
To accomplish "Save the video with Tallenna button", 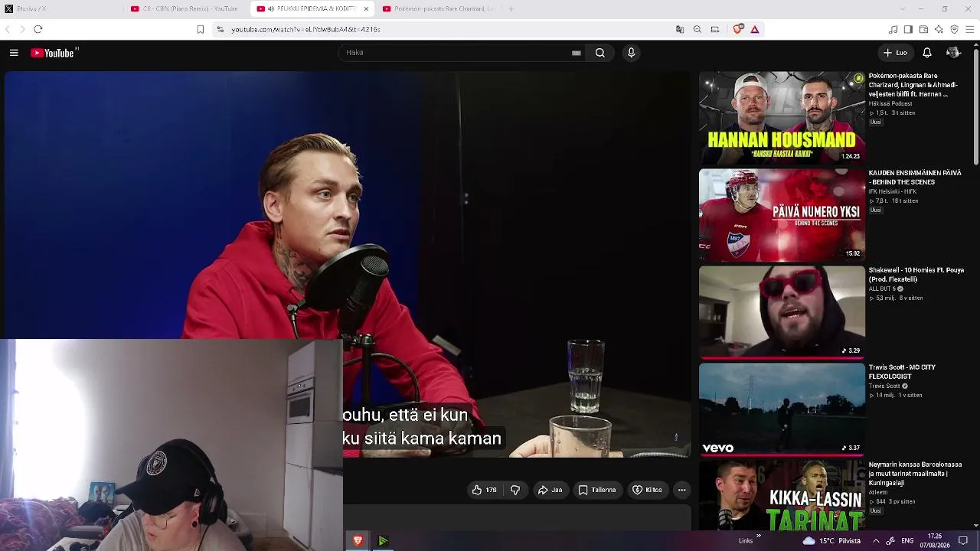I will tap(597, 490).
